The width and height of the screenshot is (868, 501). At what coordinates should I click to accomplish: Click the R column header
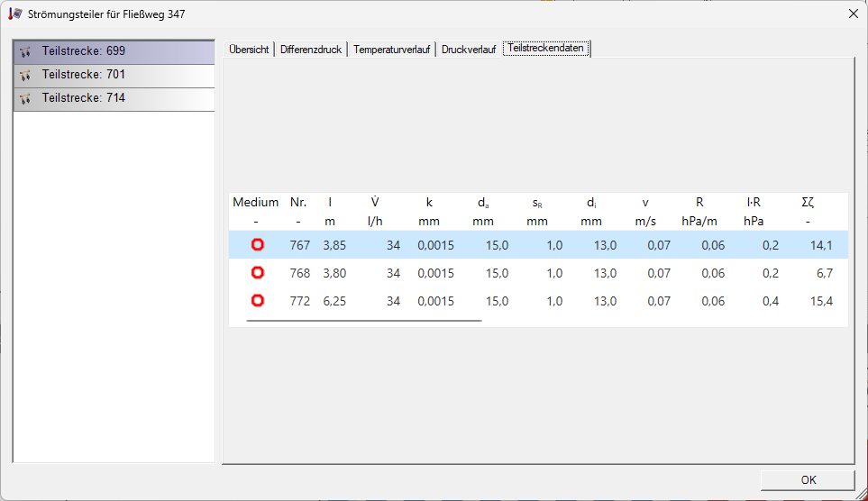(x=699, y=202)
